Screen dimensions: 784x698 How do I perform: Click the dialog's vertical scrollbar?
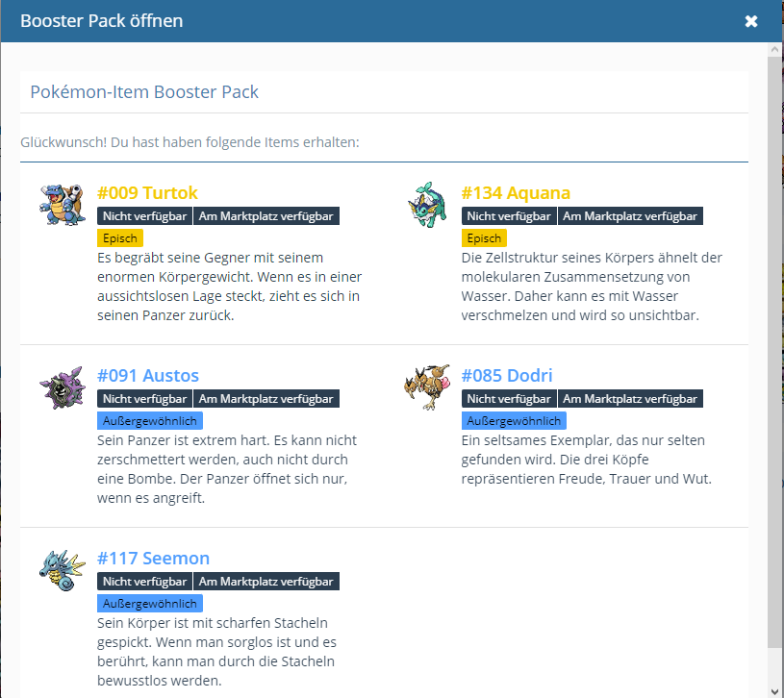[x=775, y=346]
